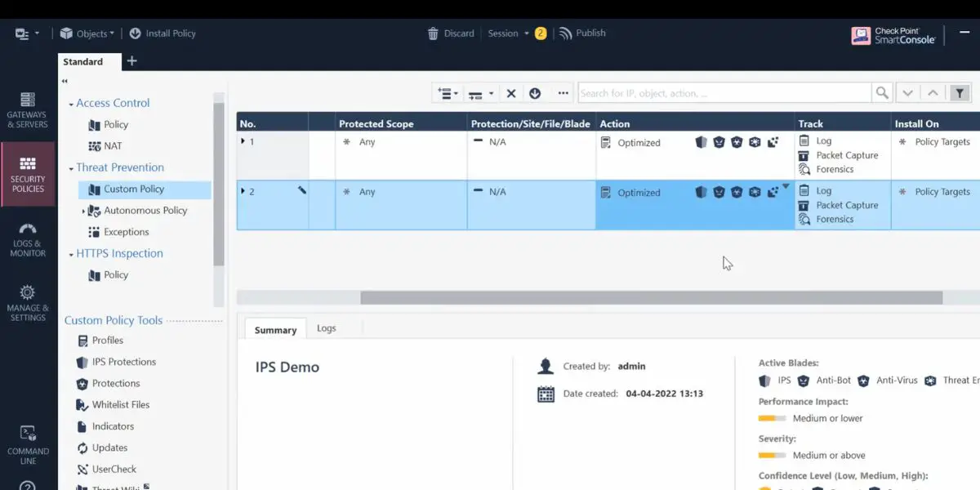Collapse the Access Control section

coord(72,104)
